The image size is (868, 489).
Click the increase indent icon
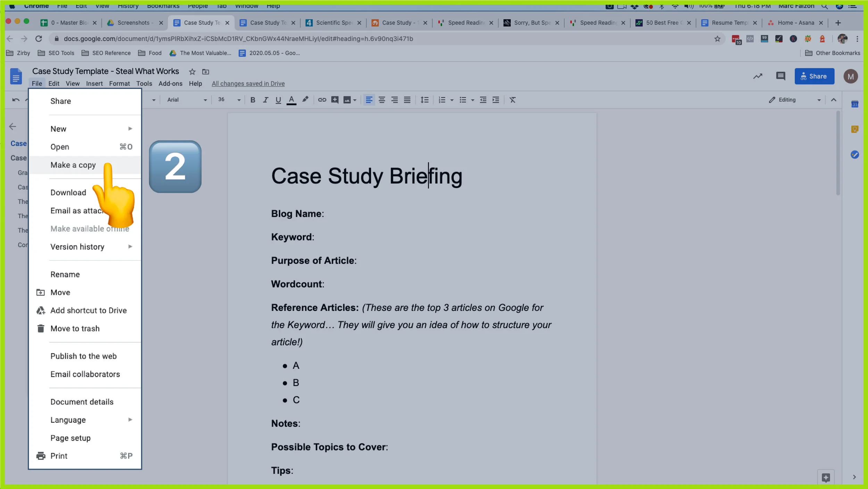pyautogui.click(x=496, y=100)
